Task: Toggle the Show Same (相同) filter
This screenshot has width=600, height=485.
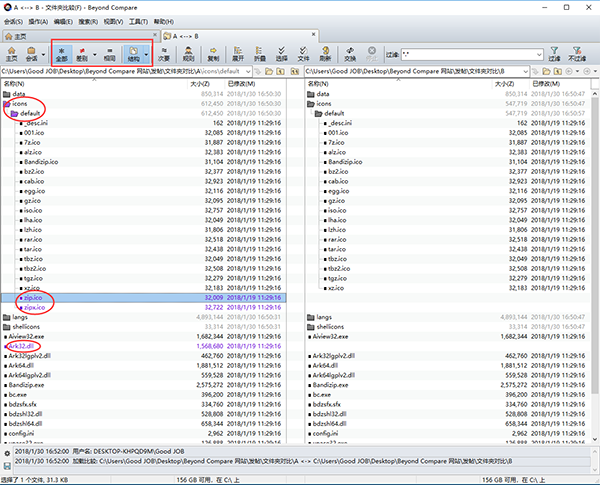Action: [x=109, y=54]
